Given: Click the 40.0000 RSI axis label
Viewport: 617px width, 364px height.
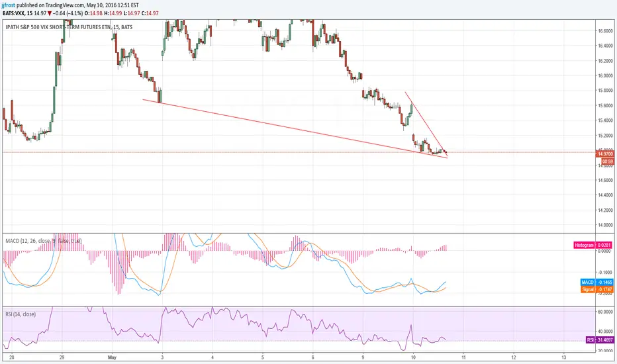Looking at the screenshot, I should (605, 332).
